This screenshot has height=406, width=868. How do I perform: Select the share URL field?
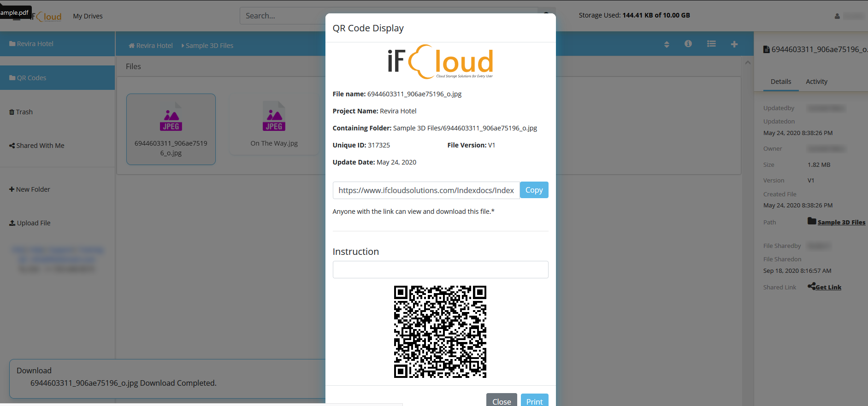tap(426, 190)
